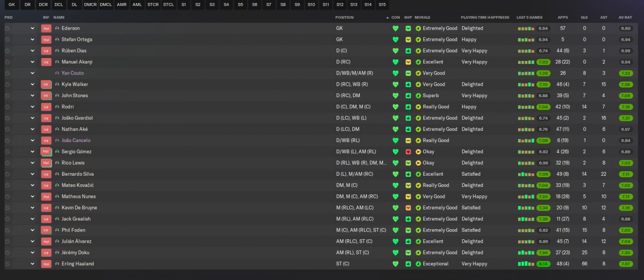Open position dropdown for Rico Lewis
Image resolution: width=644 pixels, height=280 pixels.
pos(32,163)
